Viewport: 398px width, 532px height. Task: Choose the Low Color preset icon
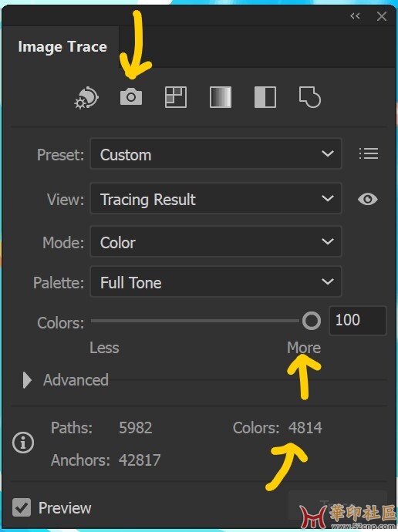pos(175,97)
